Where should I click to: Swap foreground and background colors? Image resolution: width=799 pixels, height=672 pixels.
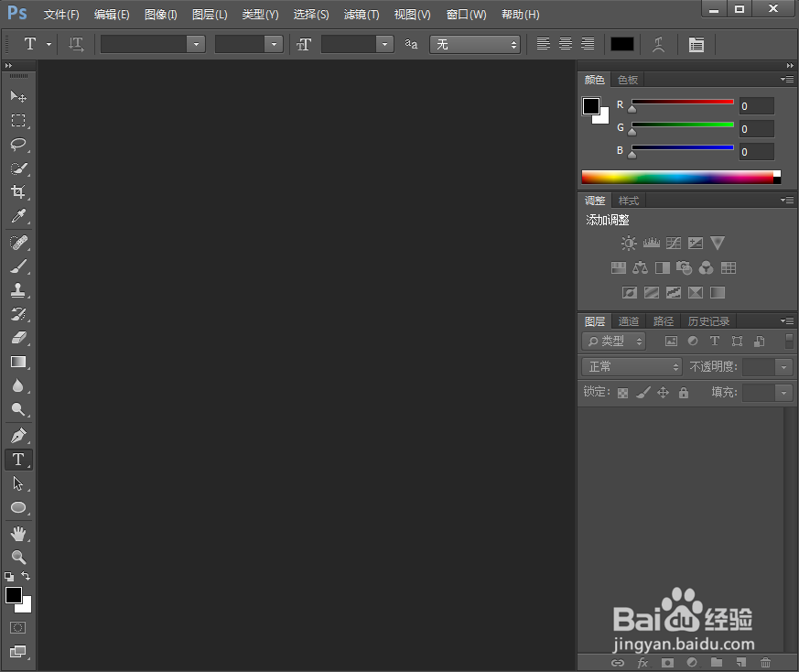pyautogui.click(x=26, y=576)
